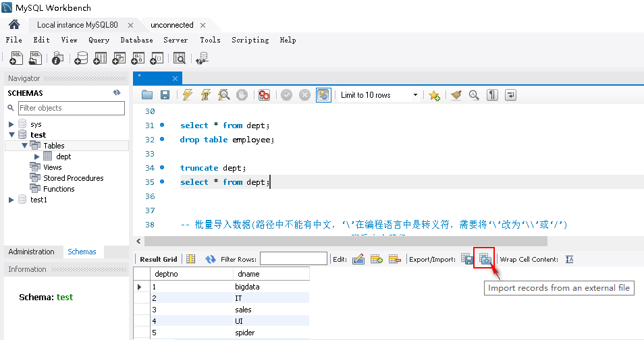This screenshot has height=340, width=644.
Task: Run Explain plan magnifier icon
Action: coord(224,95)
